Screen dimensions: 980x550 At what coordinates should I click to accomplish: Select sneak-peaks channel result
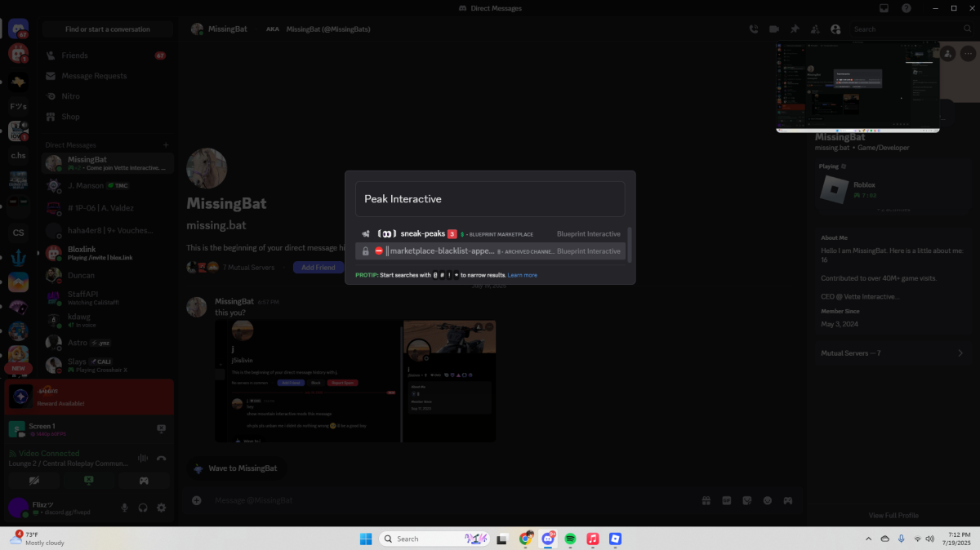point(491,234)
